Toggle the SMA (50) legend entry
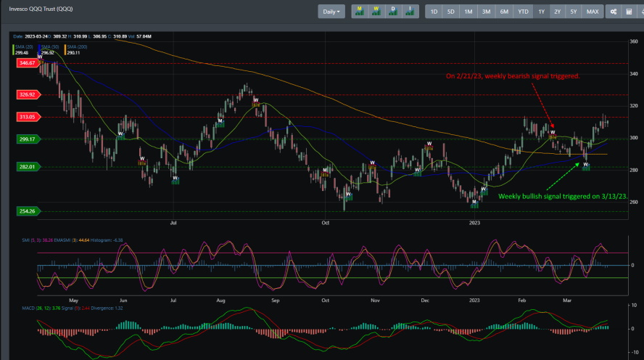This screenshot has width=644, height=360. tap(48, 50)
